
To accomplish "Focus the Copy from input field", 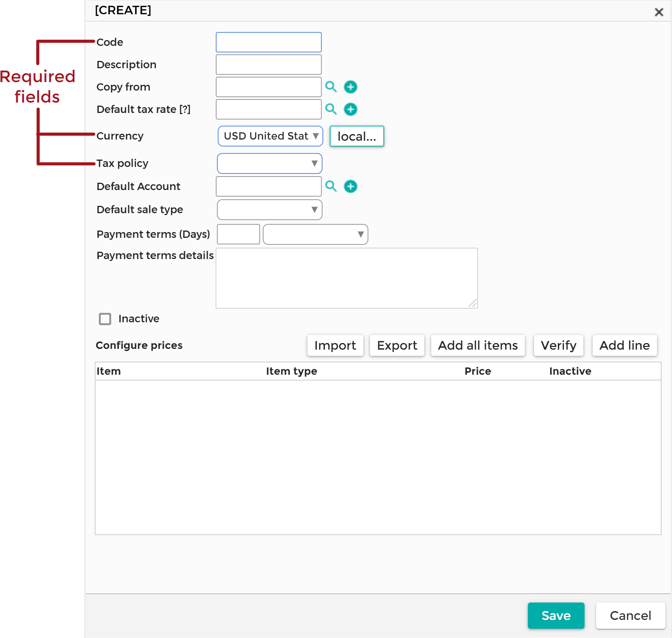I will tap(269, 87).
